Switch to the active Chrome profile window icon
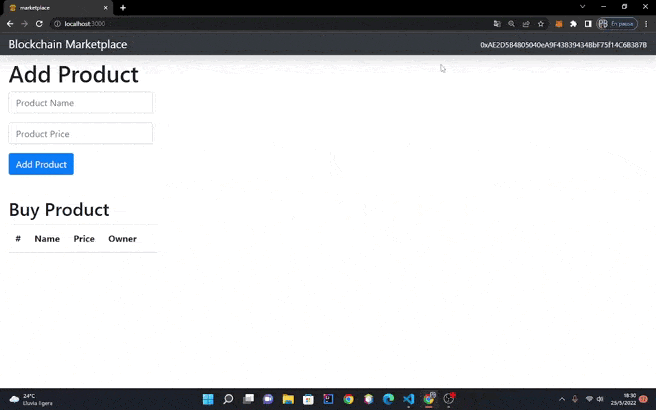Screen dimensions: 656x410 click(x=429, y=399)
